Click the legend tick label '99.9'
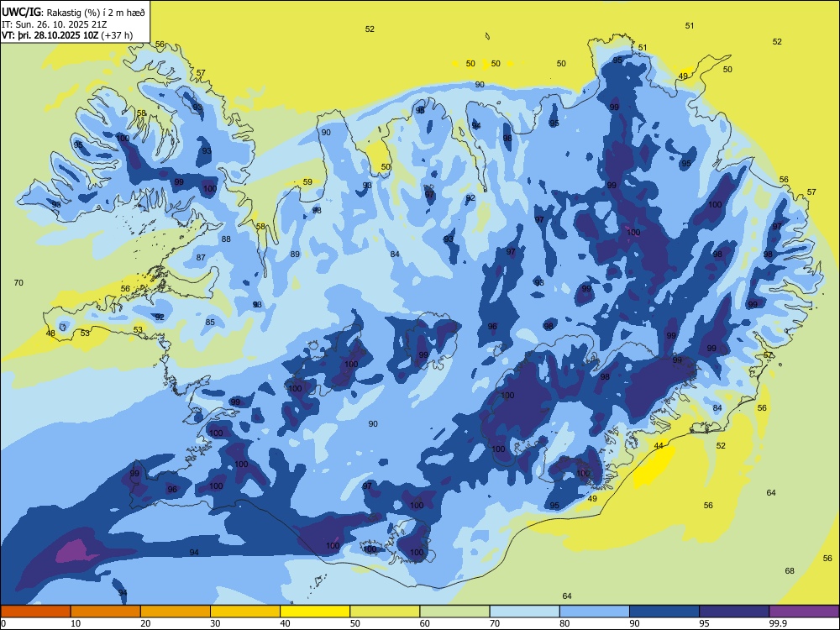 point(778,623)
